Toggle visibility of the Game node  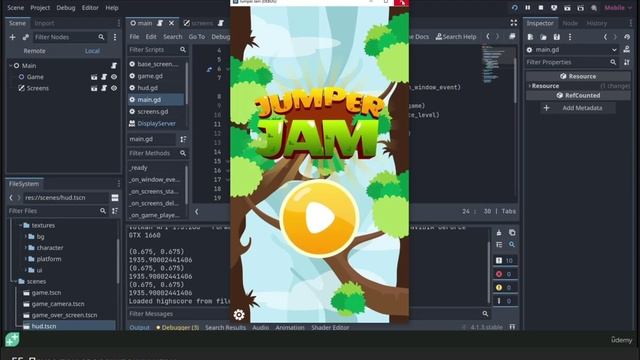tap(114, 77)
